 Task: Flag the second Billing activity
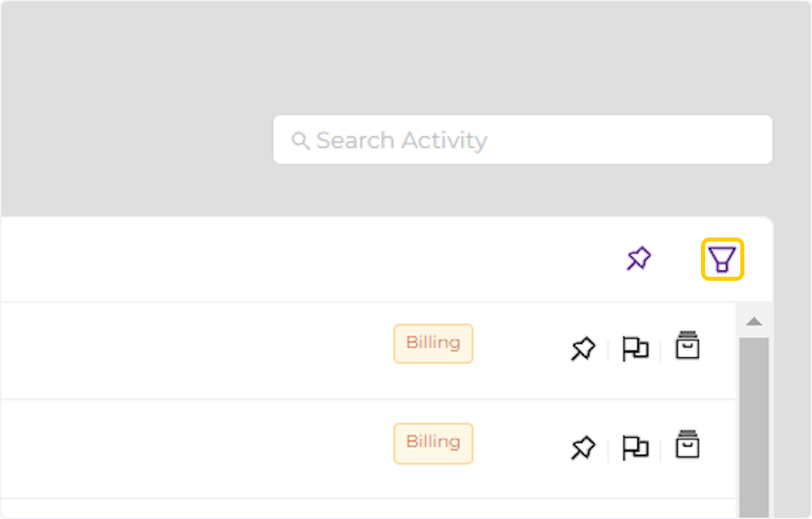pos(635,448)
